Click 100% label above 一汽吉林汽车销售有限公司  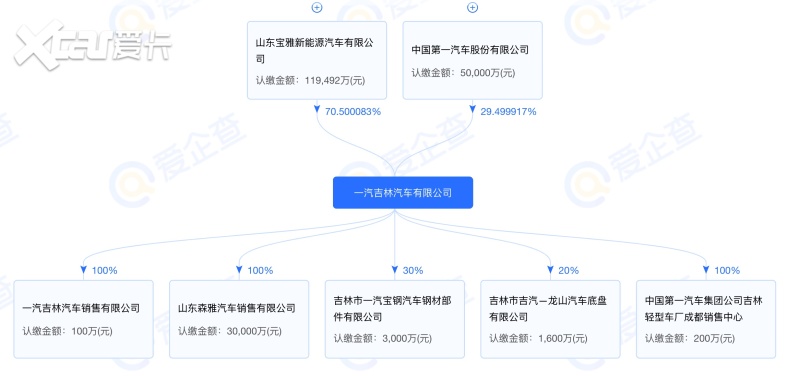(x=104, y=270)
